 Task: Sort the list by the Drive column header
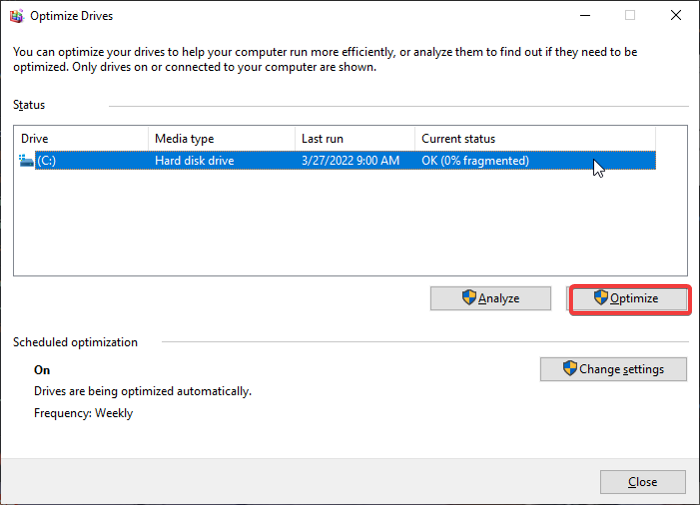tap(80, 139)
